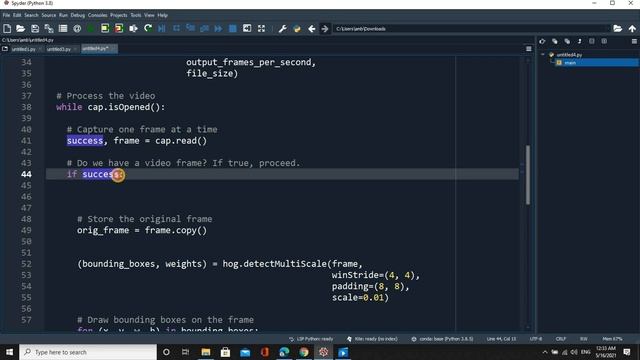Collapse the untitled4.py tree node in outline
The height and width of the screenshot is (360, 640).
(x=543, y=54)
